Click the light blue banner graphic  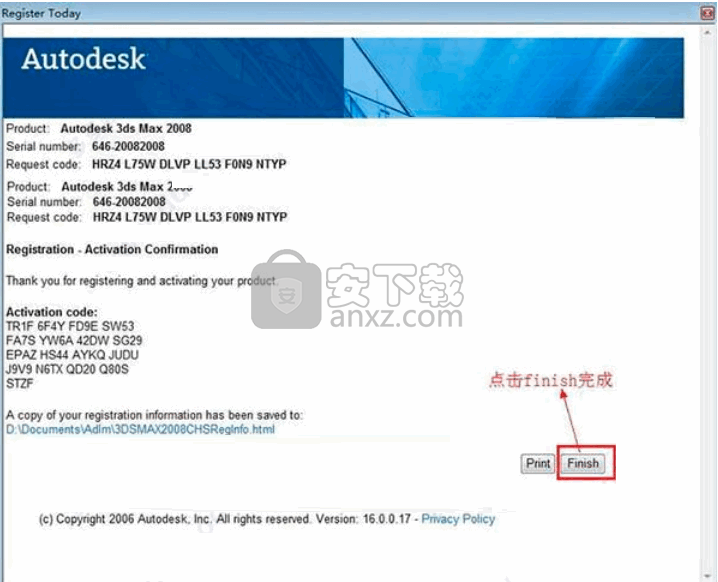514,77
